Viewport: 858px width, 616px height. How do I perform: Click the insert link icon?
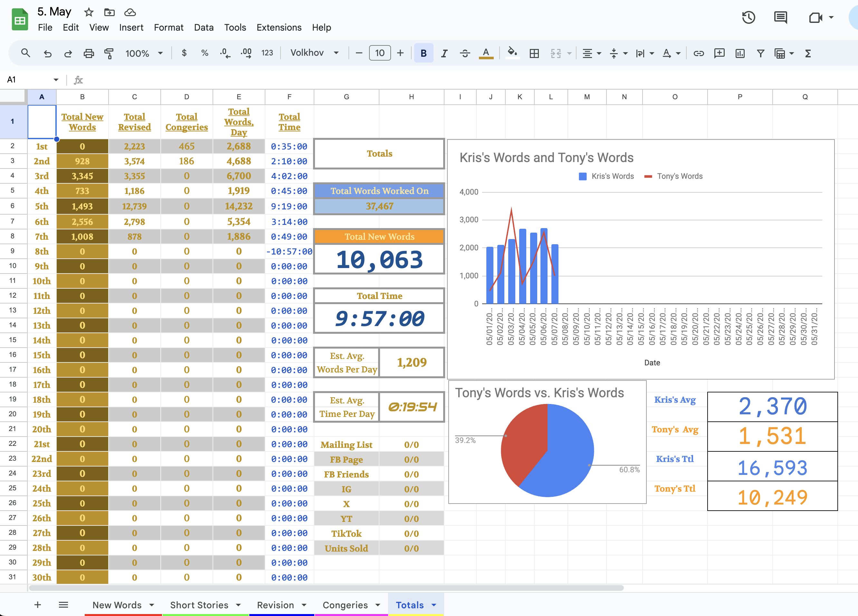[698, 53]
